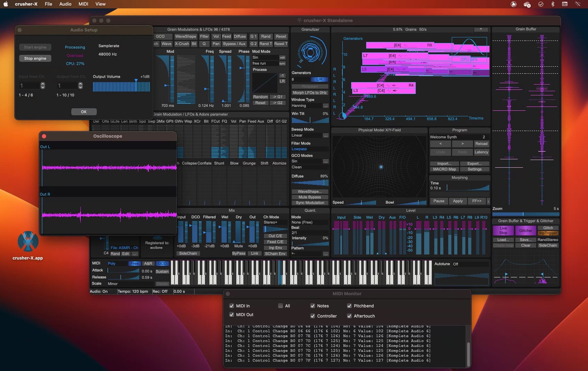Click the Granulizer circular animation icon
588x371 pixels.
(310, 53)
